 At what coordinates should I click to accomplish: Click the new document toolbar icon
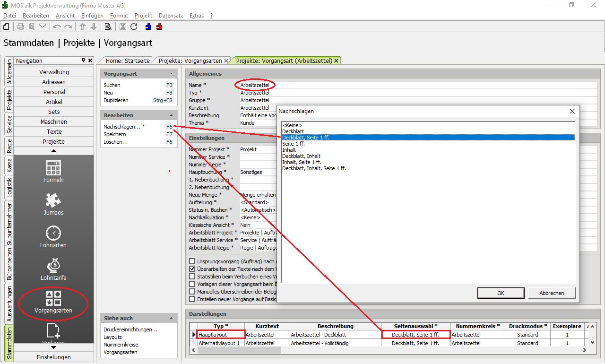(x=7, y=26)
